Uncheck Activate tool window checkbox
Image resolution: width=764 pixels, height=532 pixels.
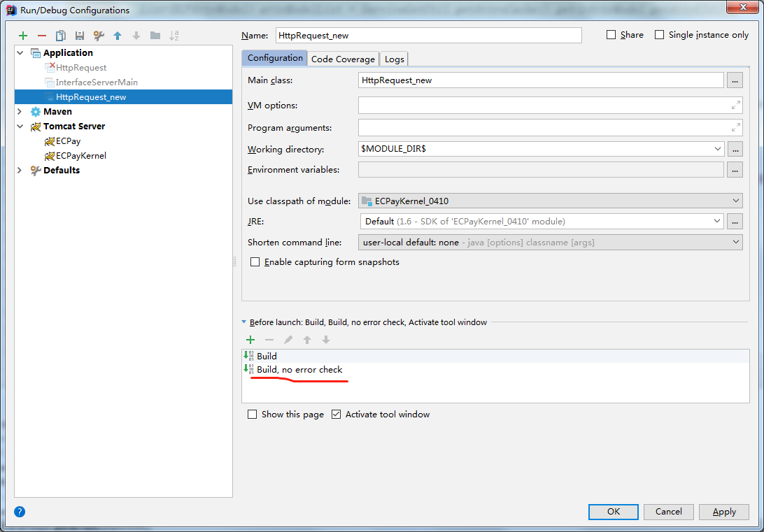click(337, 415)
